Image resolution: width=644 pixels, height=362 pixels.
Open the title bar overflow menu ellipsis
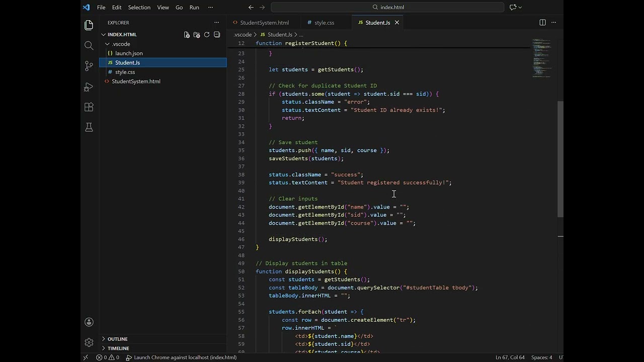(x=210, y=7)
